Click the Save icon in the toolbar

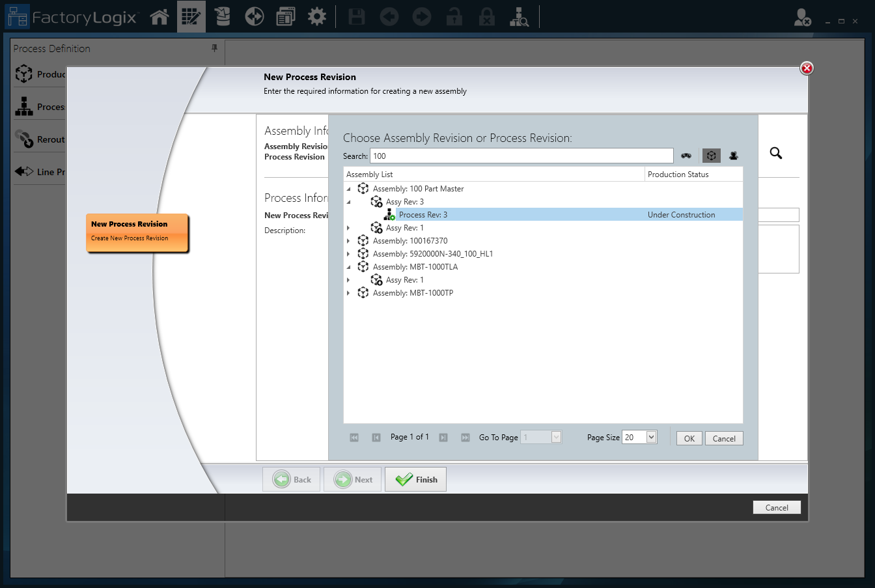[356, 16]
